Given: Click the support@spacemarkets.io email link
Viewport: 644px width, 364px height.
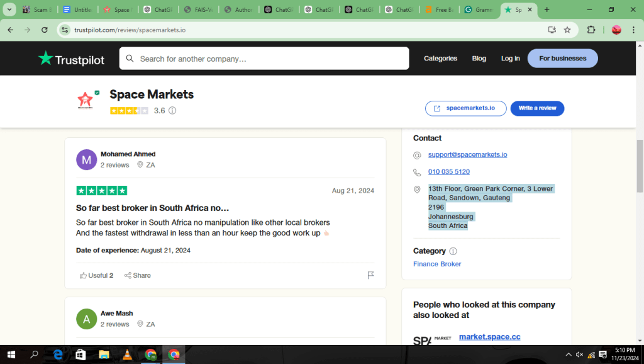Looking at the screenshot, I should (467, 155).
